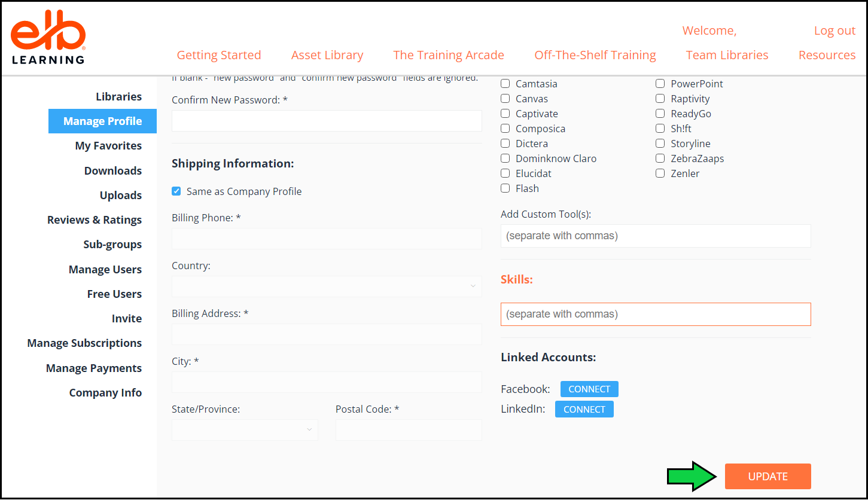Connect the LinkedIn linked account
868x500 pixels.
(584, 409)
